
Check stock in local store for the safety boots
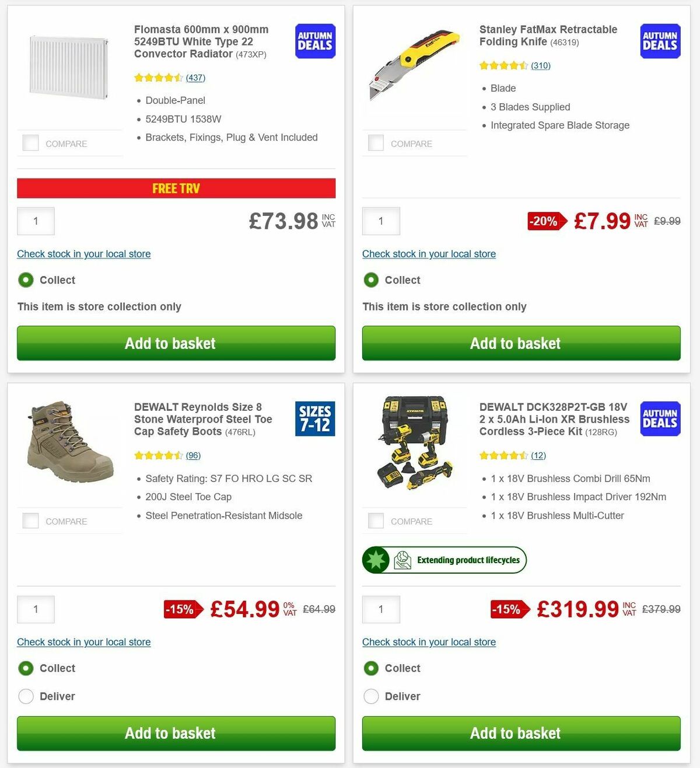[83, 642]
